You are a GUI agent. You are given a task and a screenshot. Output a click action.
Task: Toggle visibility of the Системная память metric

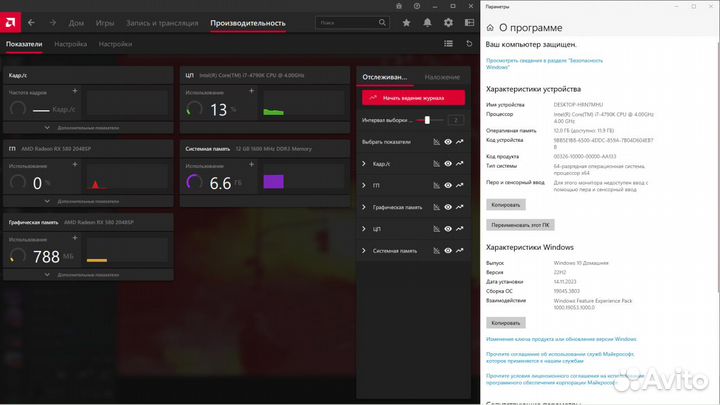tap(448, 251)
